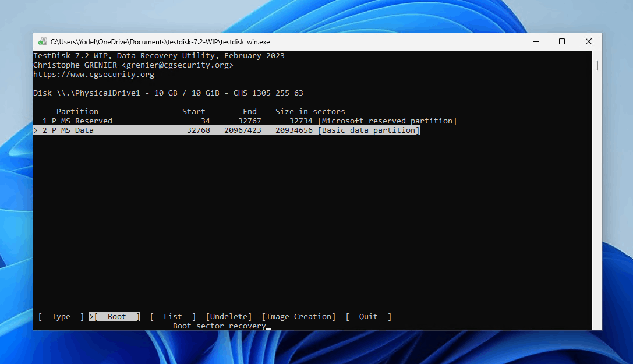Image resolution: width=633 pixels, height=364 pixels.
Task: Click the size value 20934656
Action: 294,130
